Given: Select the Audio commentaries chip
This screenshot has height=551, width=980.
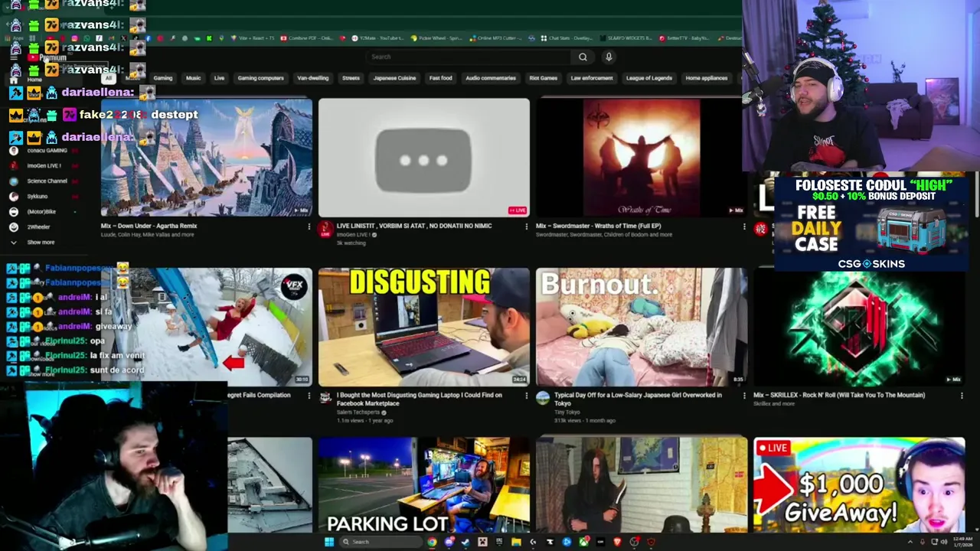Looking at the screenshot, I should pos(491,78).
